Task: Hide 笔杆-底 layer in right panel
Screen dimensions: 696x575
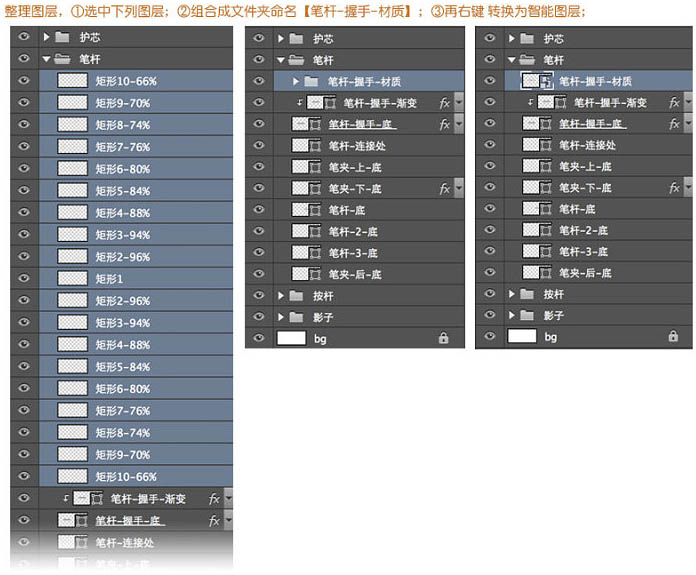Action: [x=490, y=208]
